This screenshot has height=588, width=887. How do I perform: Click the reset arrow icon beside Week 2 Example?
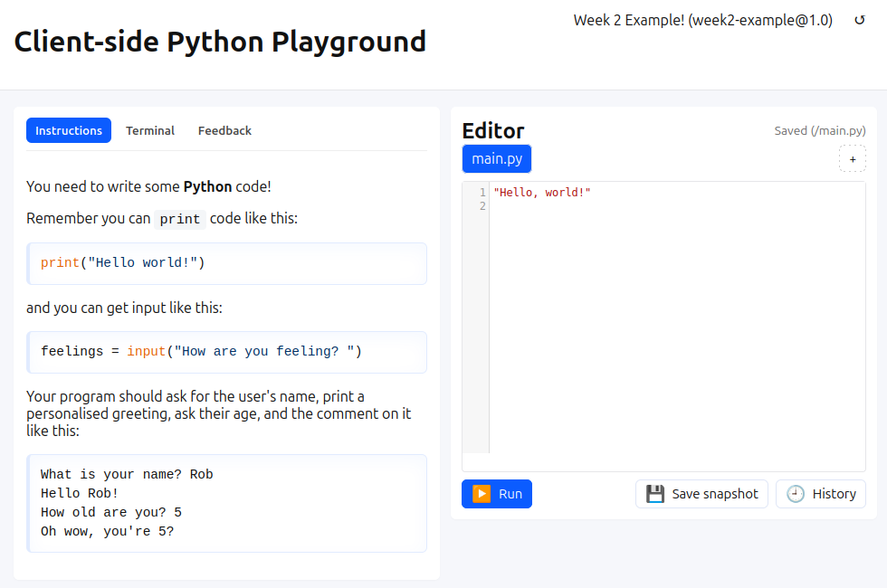pos(859,20)
